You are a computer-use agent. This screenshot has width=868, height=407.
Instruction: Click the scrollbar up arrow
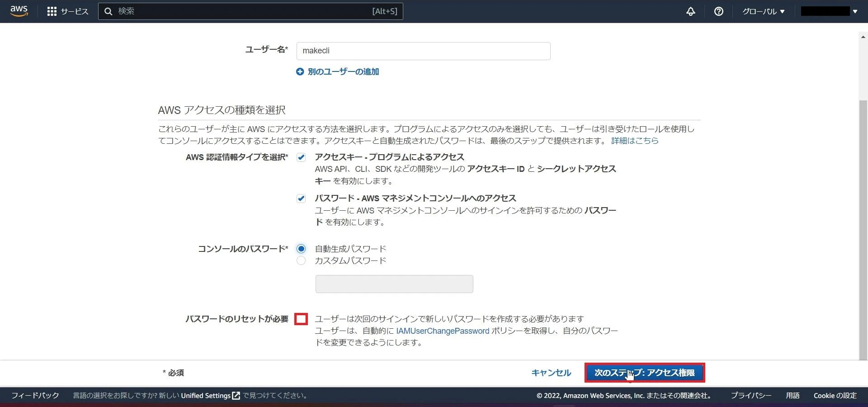click(863, 37)
